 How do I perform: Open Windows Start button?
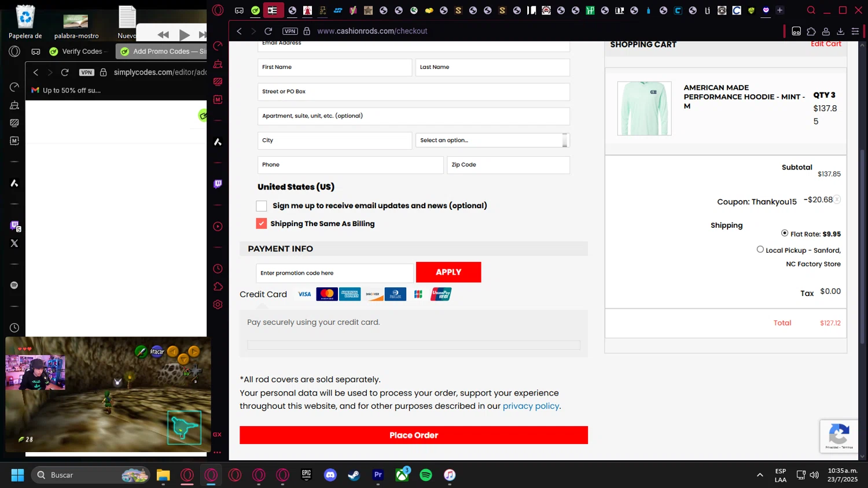point(18,475)
